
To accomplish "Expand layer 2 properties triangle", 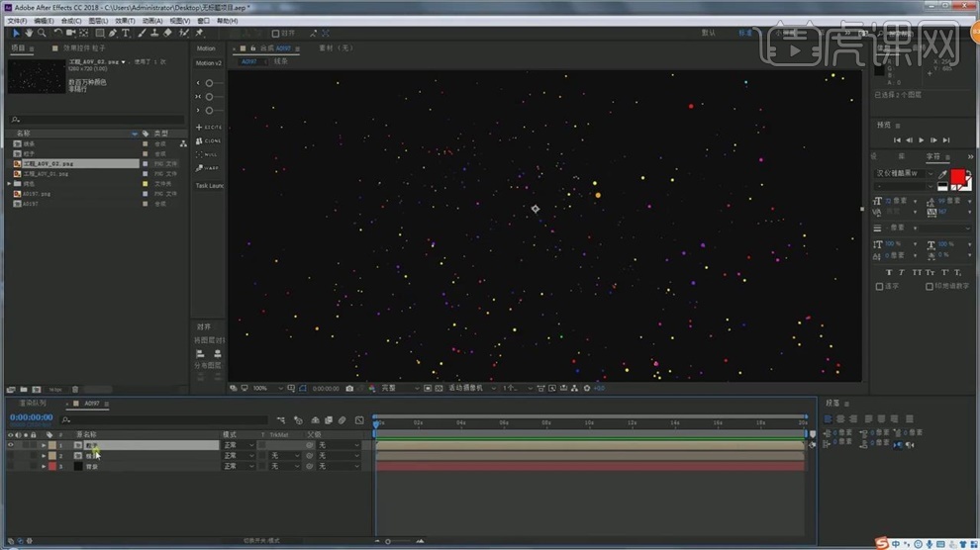I will click(x=43, y=456).
